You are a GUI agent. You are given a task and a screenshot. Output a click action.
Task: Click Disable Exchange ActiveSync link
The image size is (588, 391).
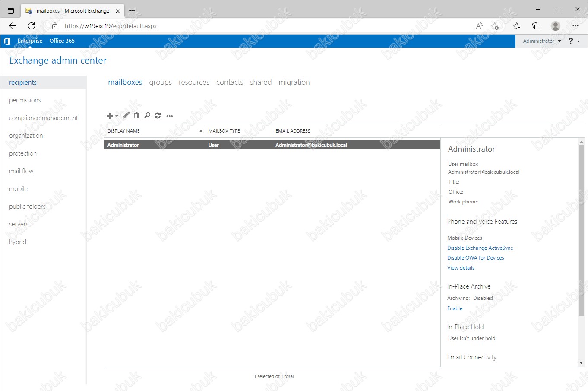coord(480,248)
